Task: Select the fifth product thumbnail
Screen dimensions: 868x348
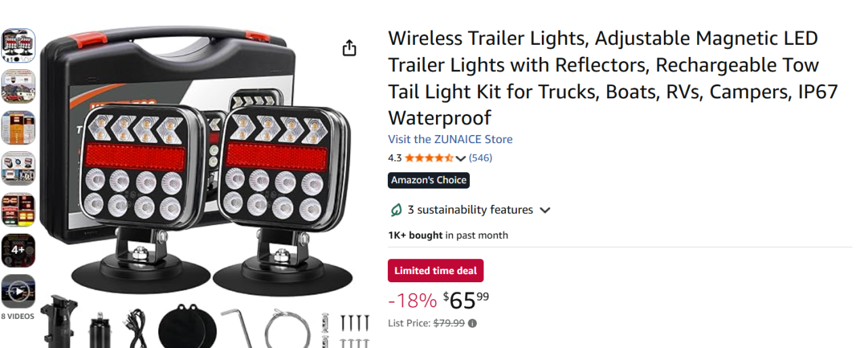Action: (x=18, y=210)
